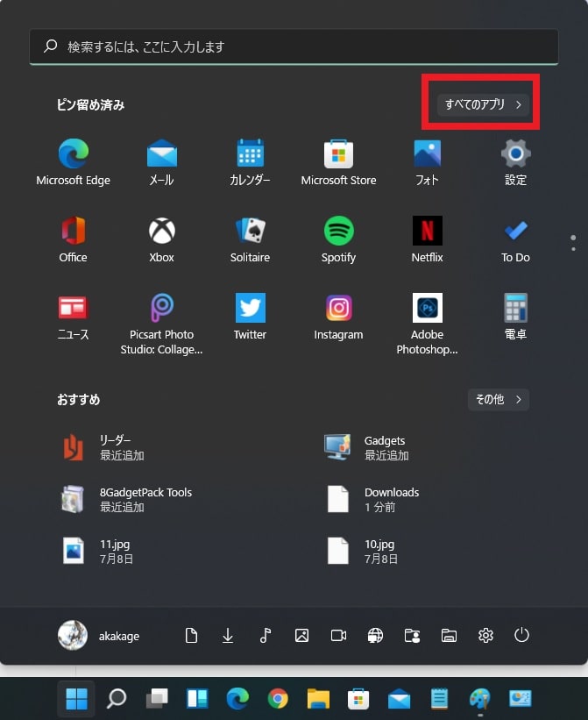Open recent file 11.jpg

99,551
